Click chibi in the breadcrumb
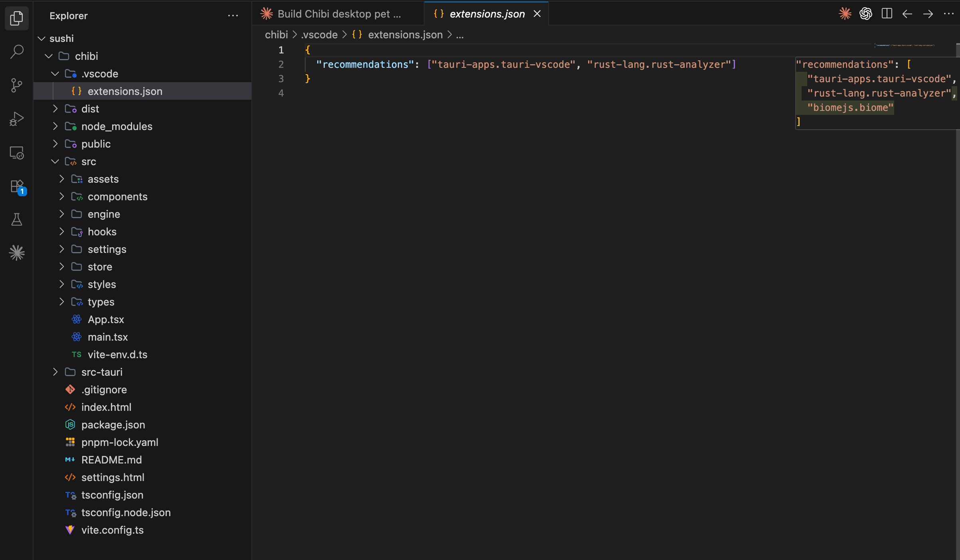 pyautogui.click(x=276, y=35)
